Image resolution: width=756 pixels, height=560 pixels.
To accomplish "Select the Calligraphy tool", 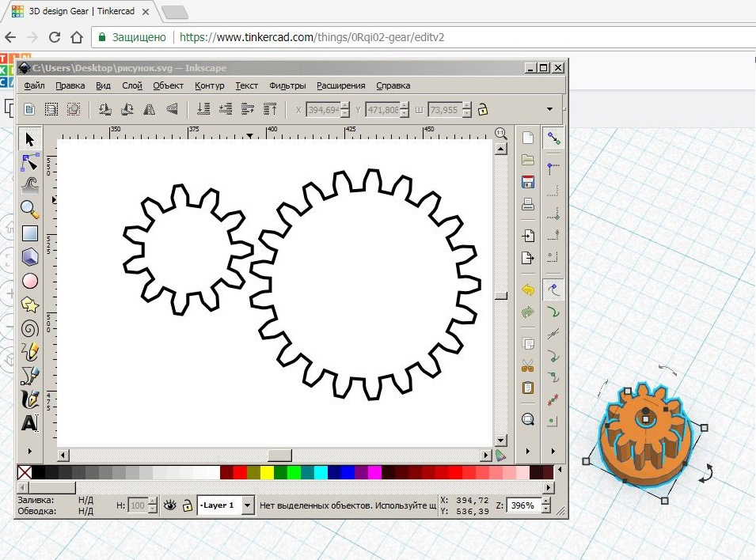I will click(30, 399).
